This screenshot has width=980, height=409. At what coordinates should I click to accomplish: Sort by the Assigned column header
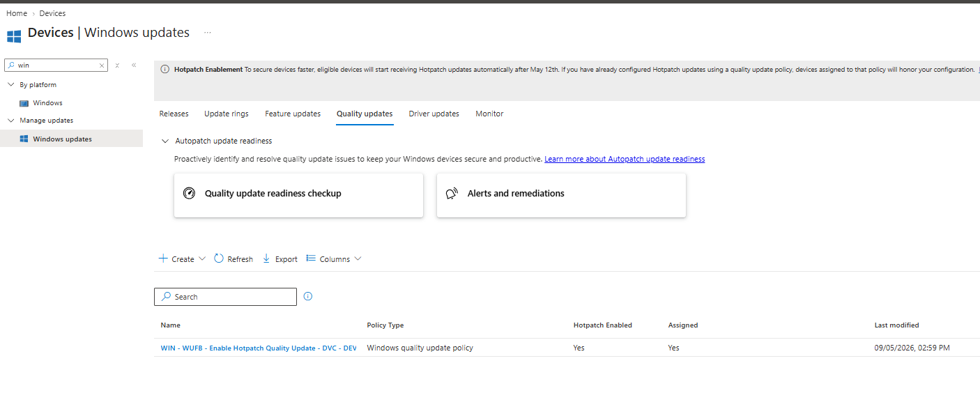[x=683, y=325]
